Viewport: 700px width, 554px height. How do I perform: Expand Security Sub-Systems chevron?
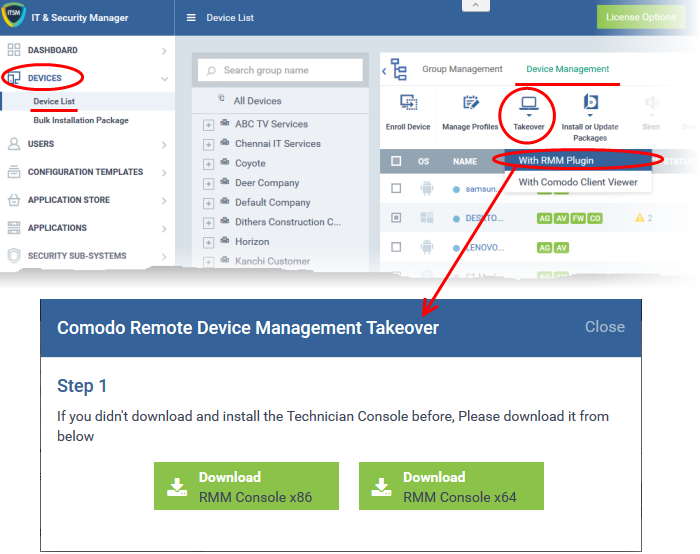164,257
